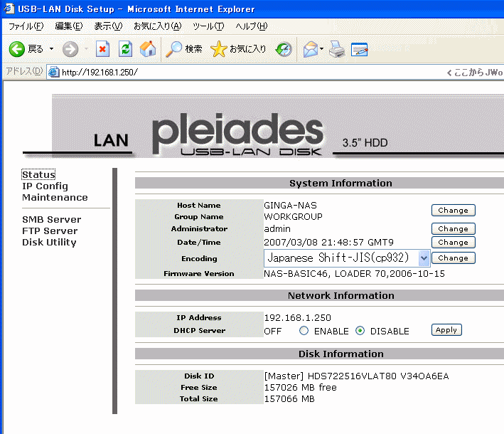Open the SMB Server page link
Viewport: 504px width, 434px height.
(x=51, y=220)
